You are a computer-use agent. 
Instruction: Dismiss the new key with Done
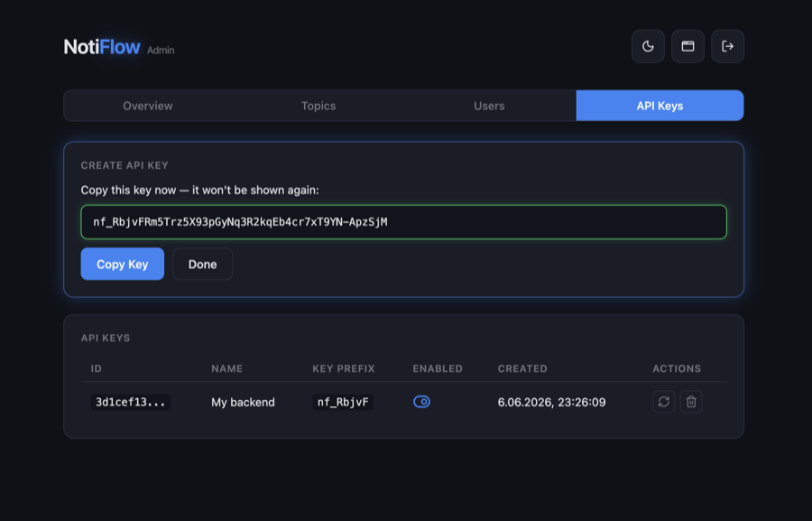(x=202, y=264)
